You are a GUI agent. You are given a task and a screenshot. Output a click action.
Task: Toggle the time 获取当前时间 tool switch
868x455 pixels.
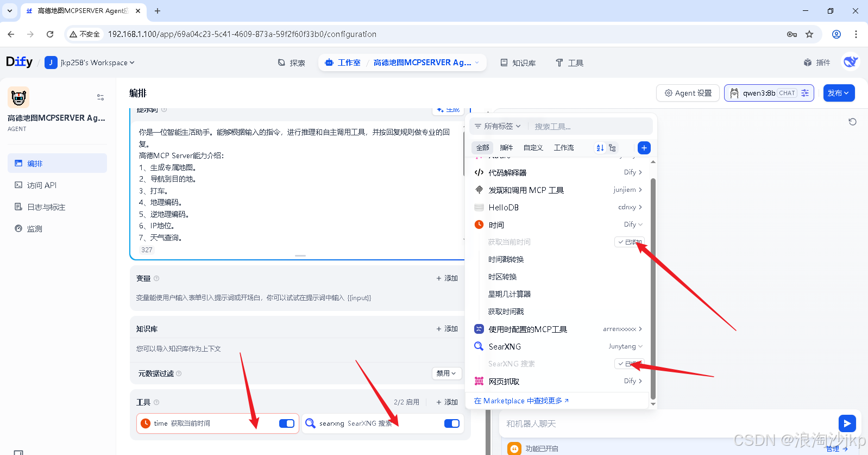pyautogui.click(x=286, y=423)
